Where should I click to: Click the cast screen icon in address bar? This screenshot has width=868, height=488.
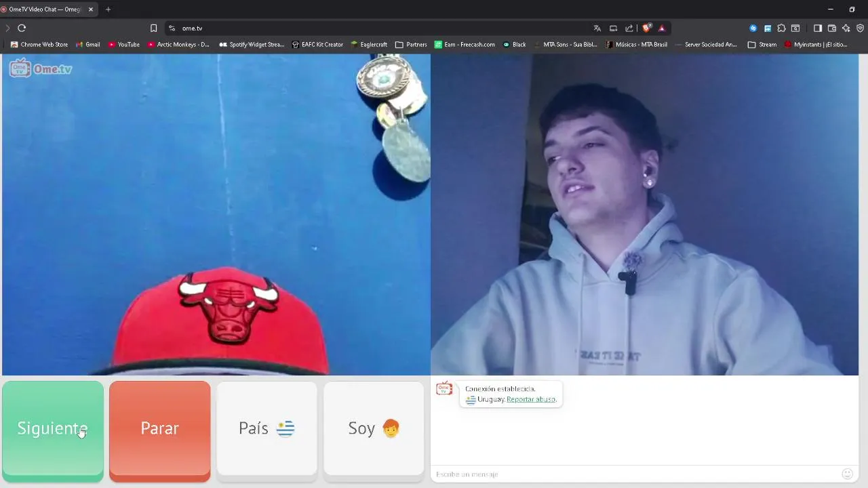(613, 28)
